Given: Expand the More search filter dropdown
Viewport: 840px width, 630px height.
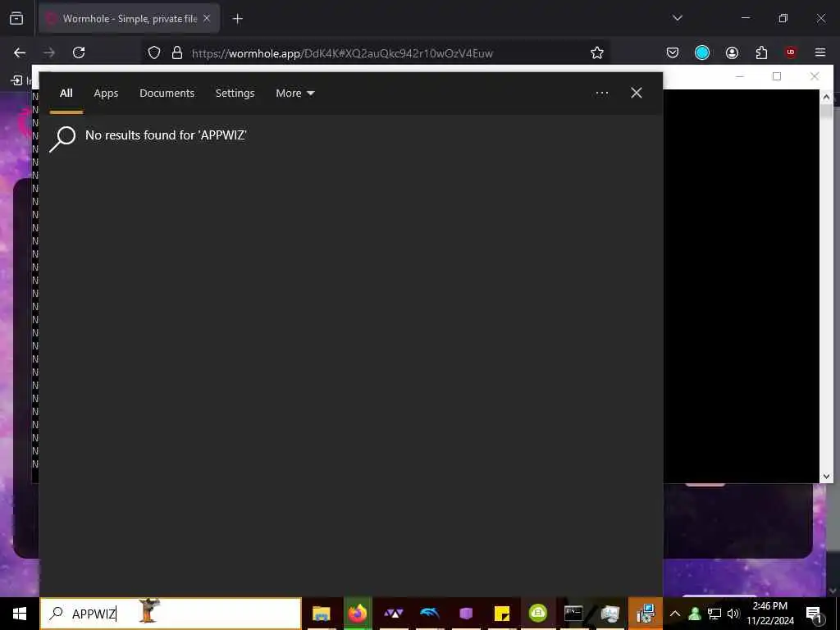Looking at the screenshot, I should pyautogui.click(x=294, y=94).
